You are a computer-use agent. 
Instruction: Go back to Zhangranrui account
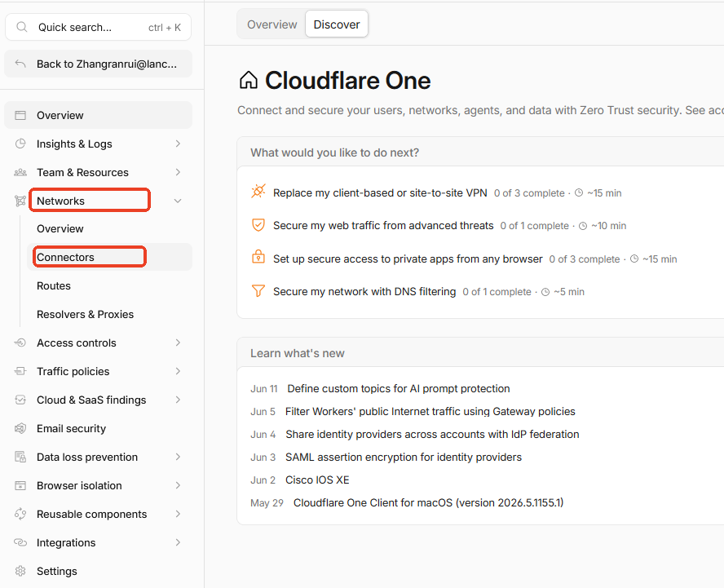click(x=98, y=64)
